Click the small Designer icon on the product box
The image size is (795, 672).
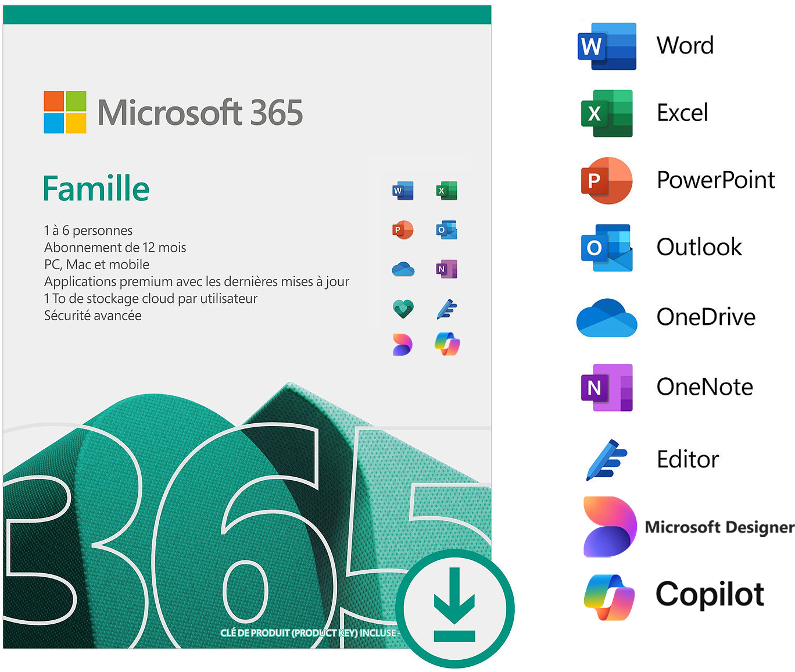tap(402, 344)
